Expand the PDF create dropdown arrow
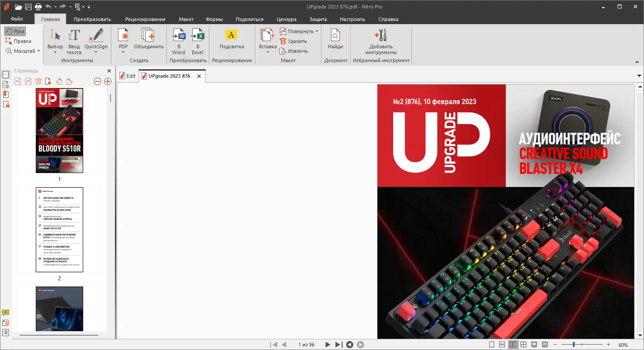Screen dimensions: 644x350 [123, 52]
